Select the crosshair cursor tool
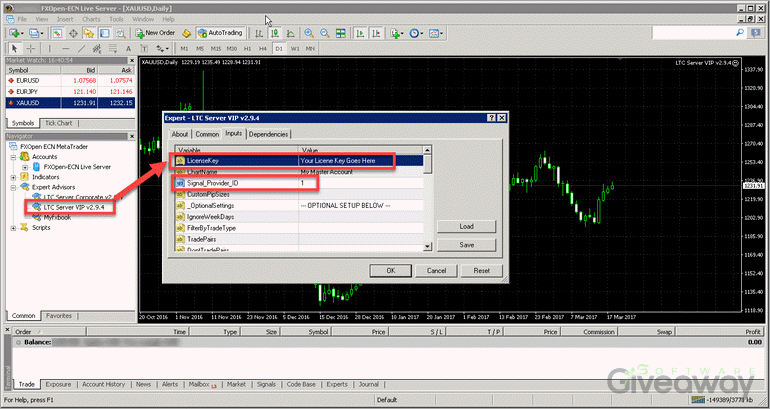 point(30,48)
